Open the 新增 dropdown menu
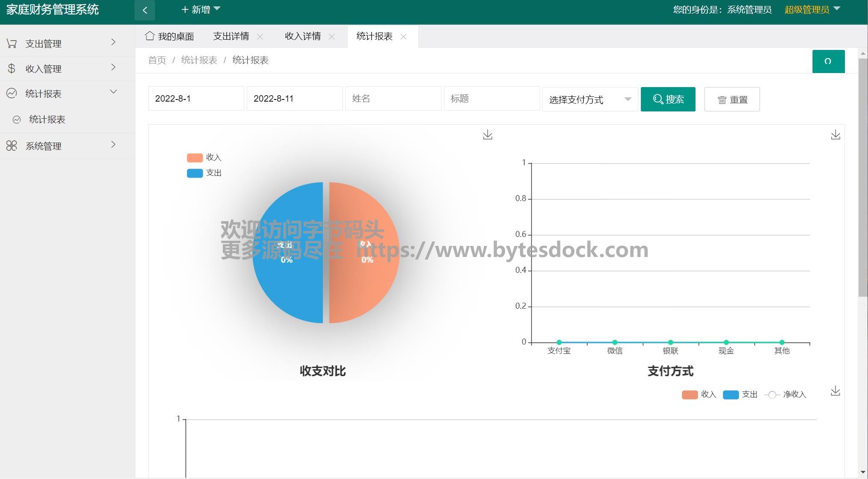Screen dimensions: 868x479 201,9
